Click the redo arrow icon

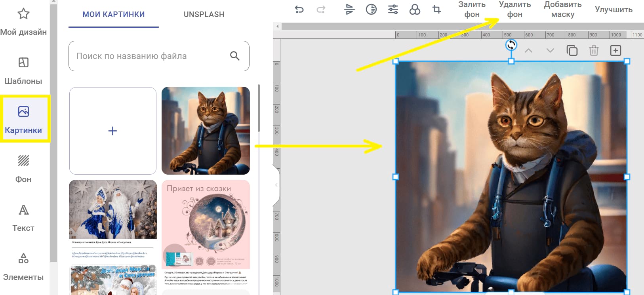pos(321,10)
